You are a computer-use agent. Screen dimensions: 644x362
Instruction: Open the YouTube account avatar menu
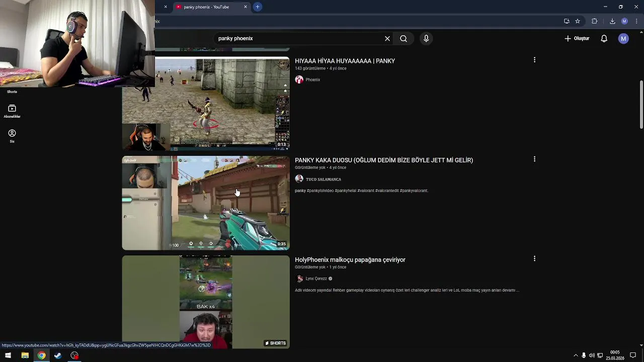point(623,39)
